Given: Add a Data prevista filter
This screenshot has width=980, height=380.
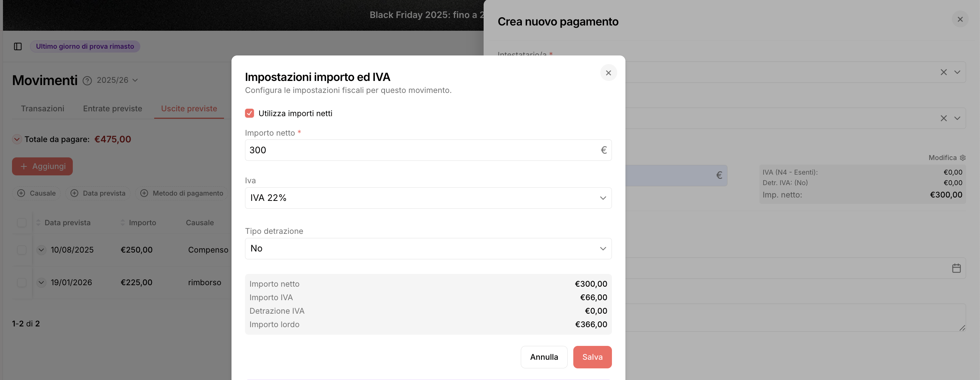Looking at the screenshot, I should tap(98, 193).
